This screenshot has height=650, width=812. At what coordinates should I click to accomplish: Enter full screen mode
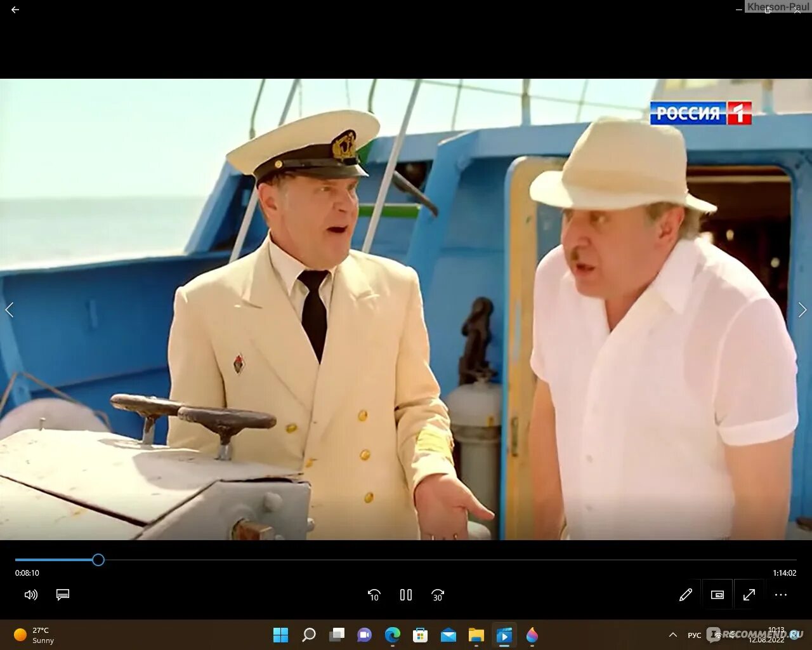(x=749, y=595)
